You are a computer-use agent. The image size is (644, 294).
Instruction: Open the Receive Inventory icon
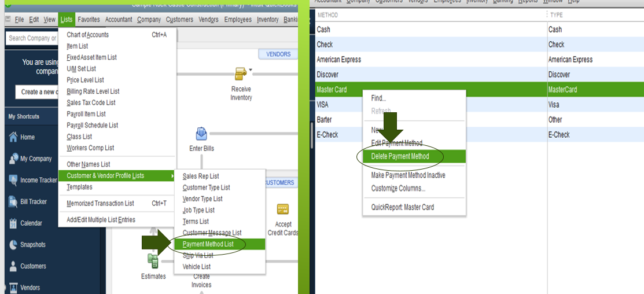coord(241,74)
